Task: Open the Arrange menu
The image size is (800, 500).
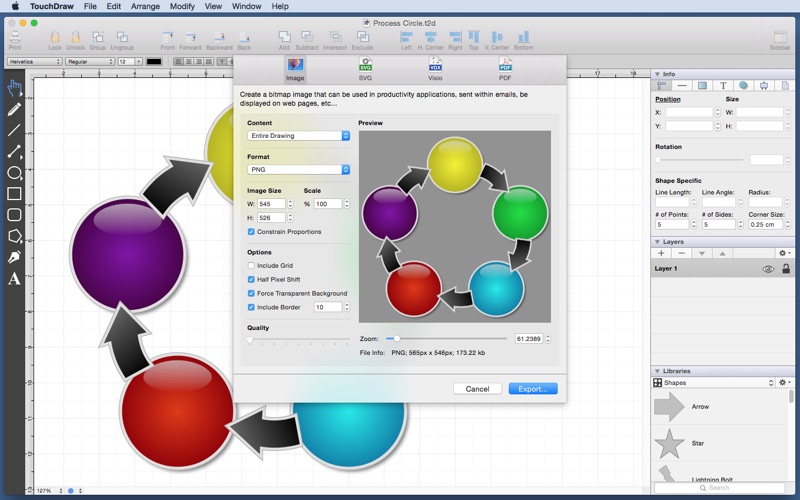Action: click(145, 6)
